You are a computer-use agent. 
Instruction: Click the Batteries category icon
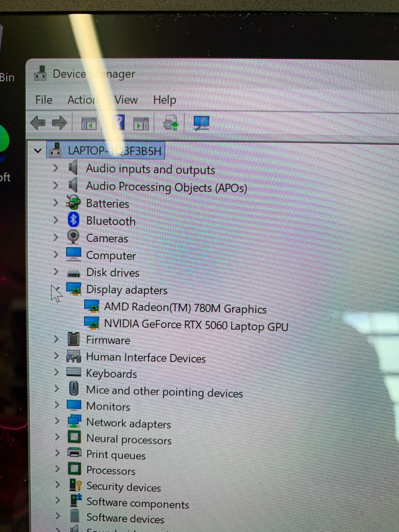point(73,202)
